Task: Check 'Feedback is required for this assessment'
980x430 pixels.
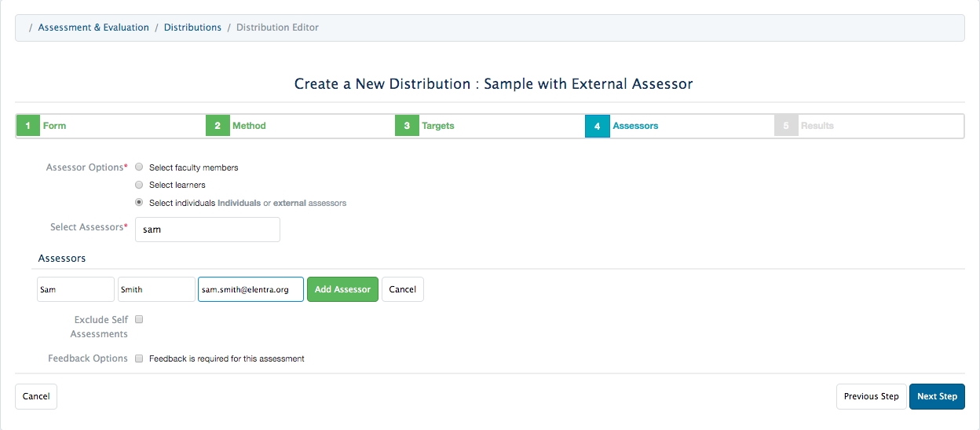Action: pyautogui.click(x=139, y=358)
